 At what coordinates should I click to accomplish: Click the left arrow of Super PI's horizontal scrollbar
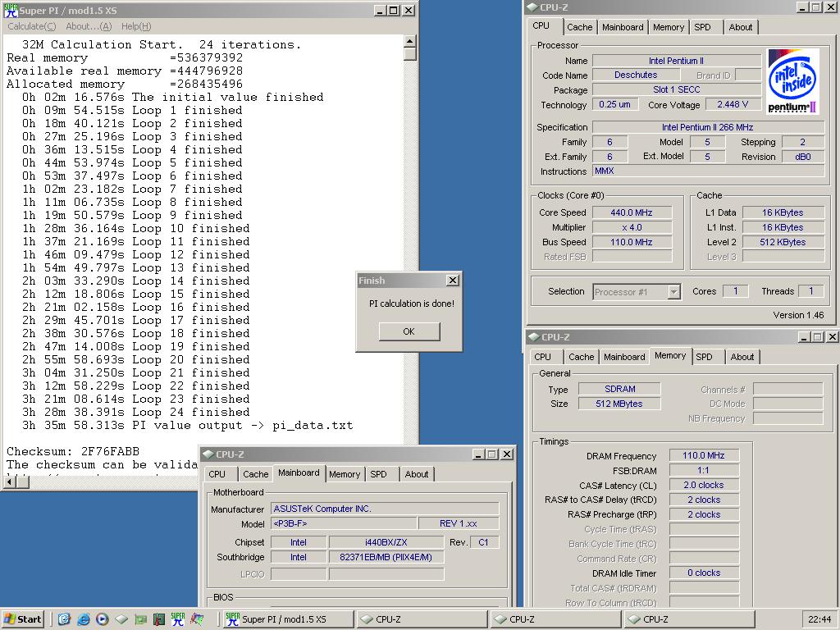tap(9, 482)
